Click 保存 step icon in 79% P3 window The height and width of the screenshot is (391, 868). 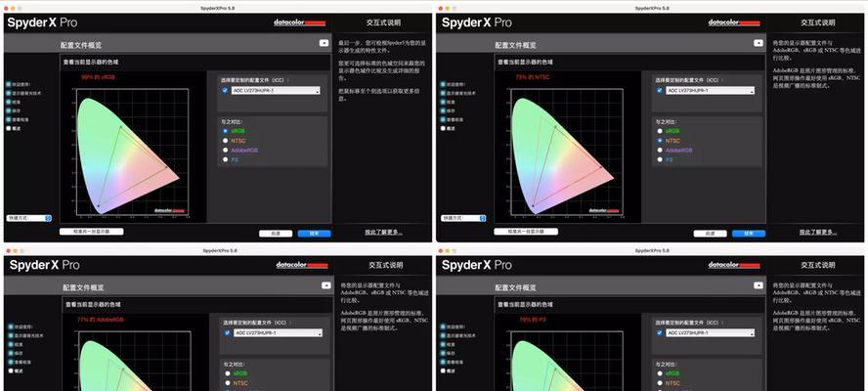(x=443, y=353)
